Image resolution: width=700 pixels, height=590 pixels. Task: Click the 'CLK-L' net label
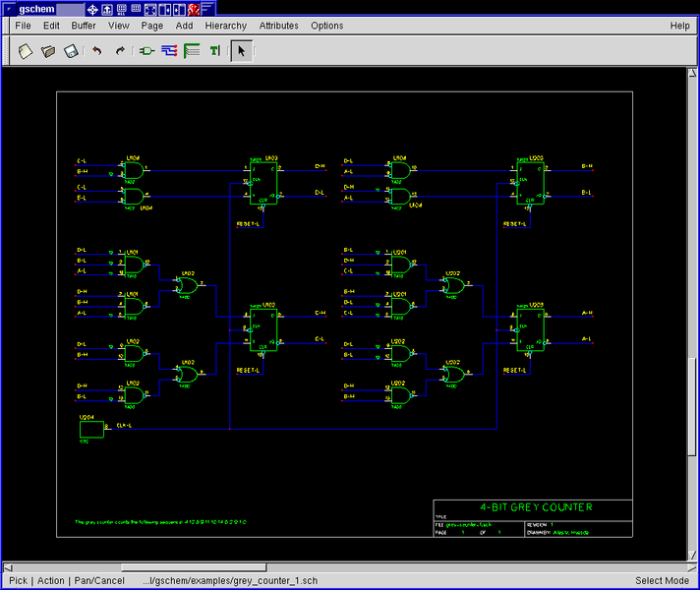point(124,426)
